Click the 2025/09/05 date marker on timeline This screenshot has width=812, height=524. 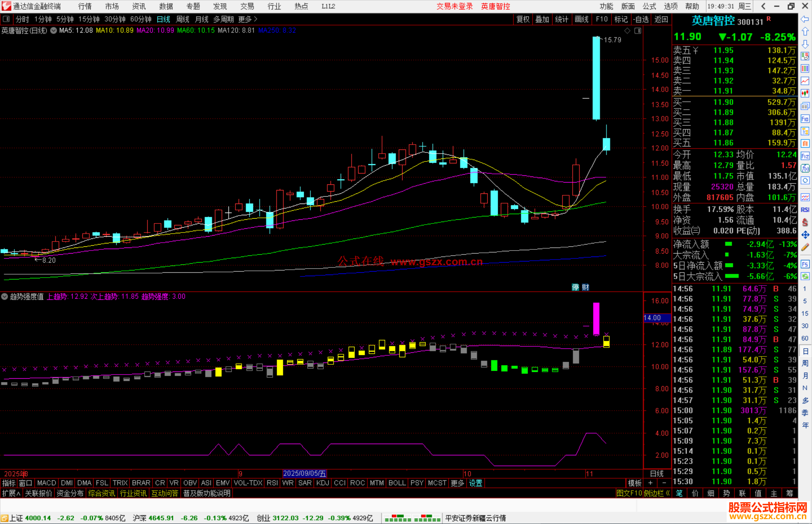point(304,474)
